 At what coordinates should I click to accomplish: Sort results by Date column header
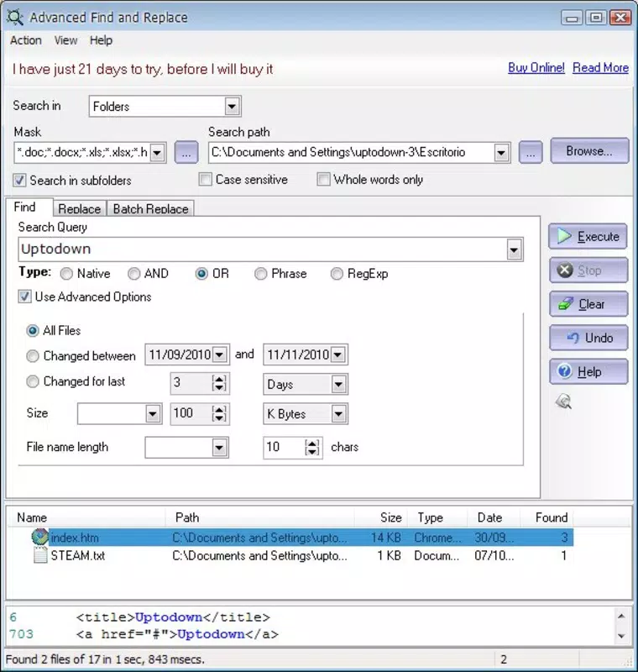click(x=494, y=517)
